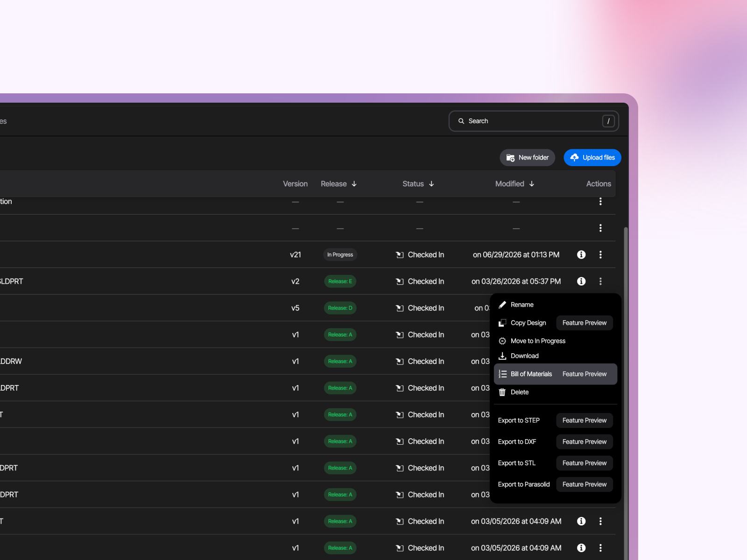Image resolution: width=747 pixels, height=560 pixels.
Task: Click modified date 03/26/2026 at 05:37 PM
Action: coord(516,281)
